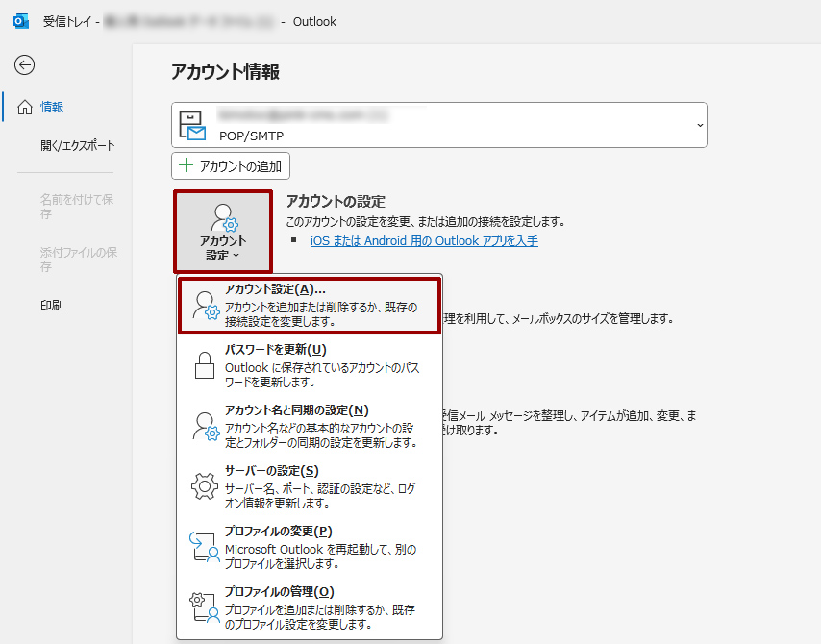Click the icon beside アカウント名と同期の設定
Image resolution: width=821 pixels, height=644 pixels.
point(206,426)
